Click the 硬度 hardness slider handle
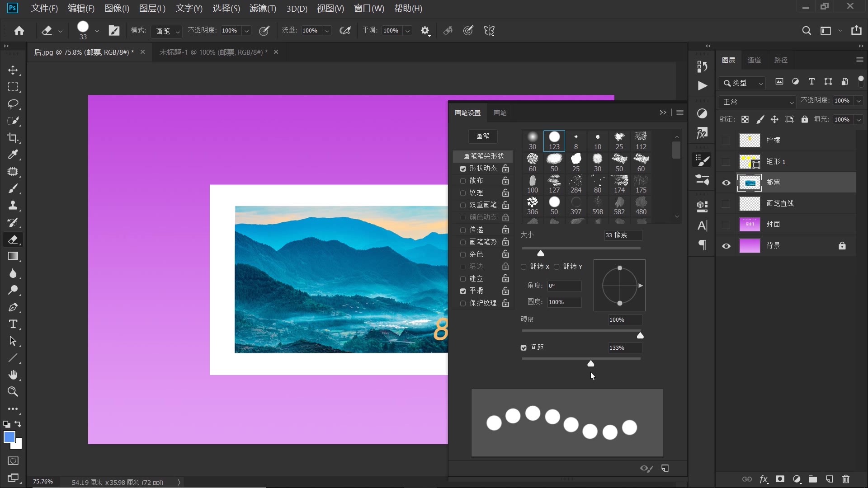The height and width of the screenshot is (488, 868). (640, 335)
